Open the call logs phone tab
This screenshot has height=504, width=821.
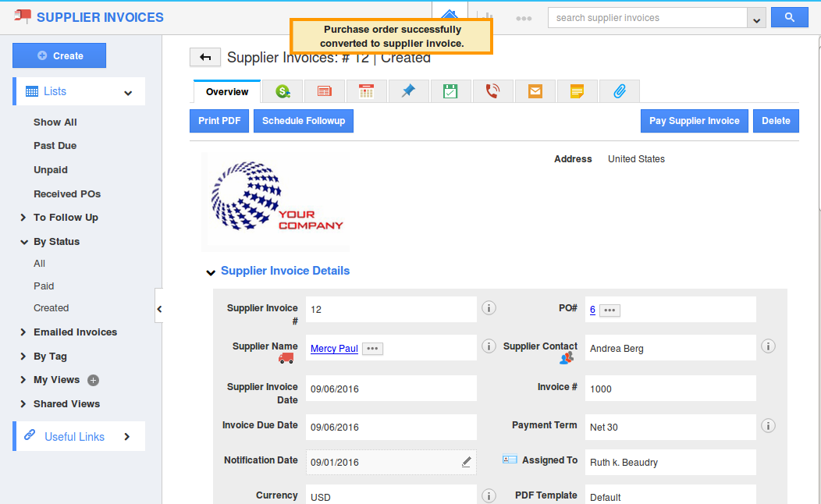coord(492,91)
